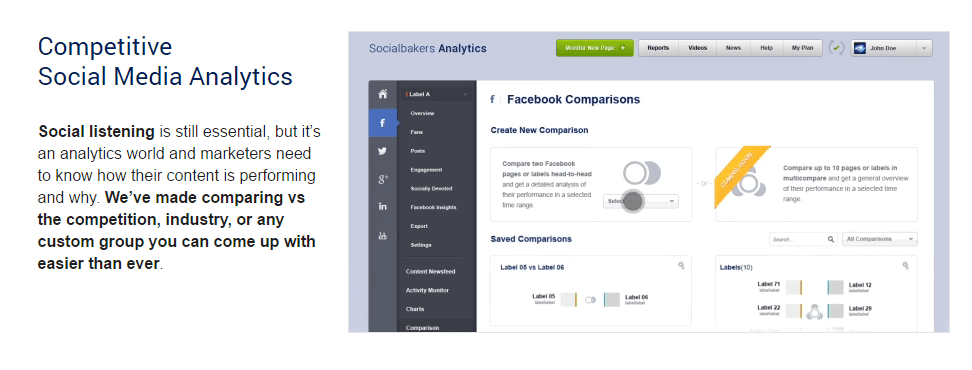
Task: Click the Monitor New Page button
Action: coord(594,48)
